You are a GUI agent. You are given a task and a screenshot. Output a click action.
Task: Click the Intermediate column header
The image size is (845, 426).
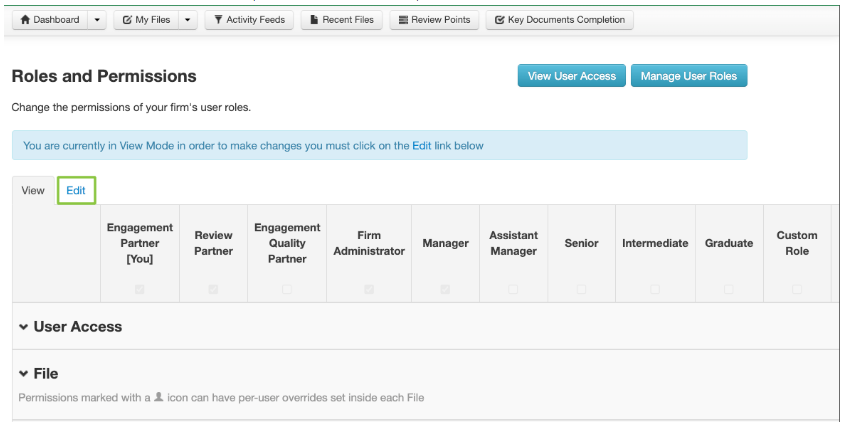point(655,243)
